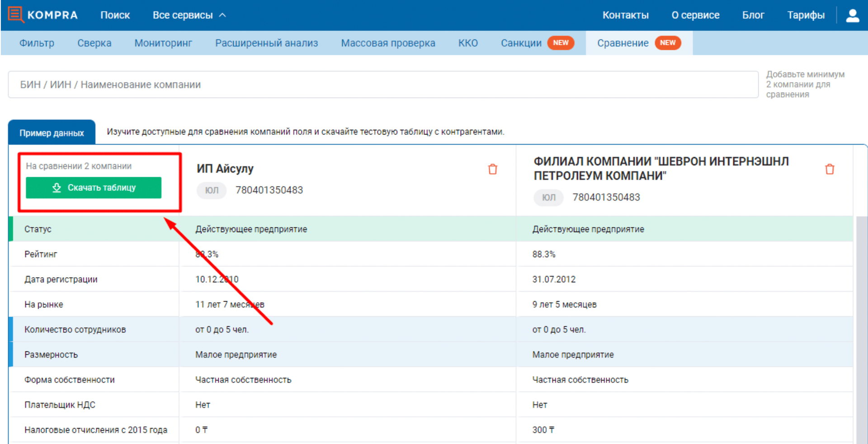This screenshot has height=444, width=868.
Task: Click the vertical scrollbar of the table
Action: pos(861,316)
